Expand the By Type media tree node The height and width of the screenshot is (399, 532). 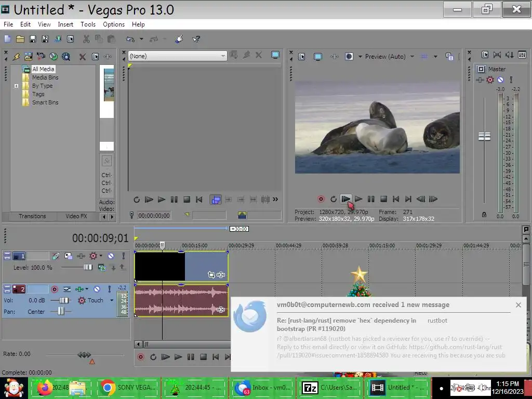pos(16,86)
